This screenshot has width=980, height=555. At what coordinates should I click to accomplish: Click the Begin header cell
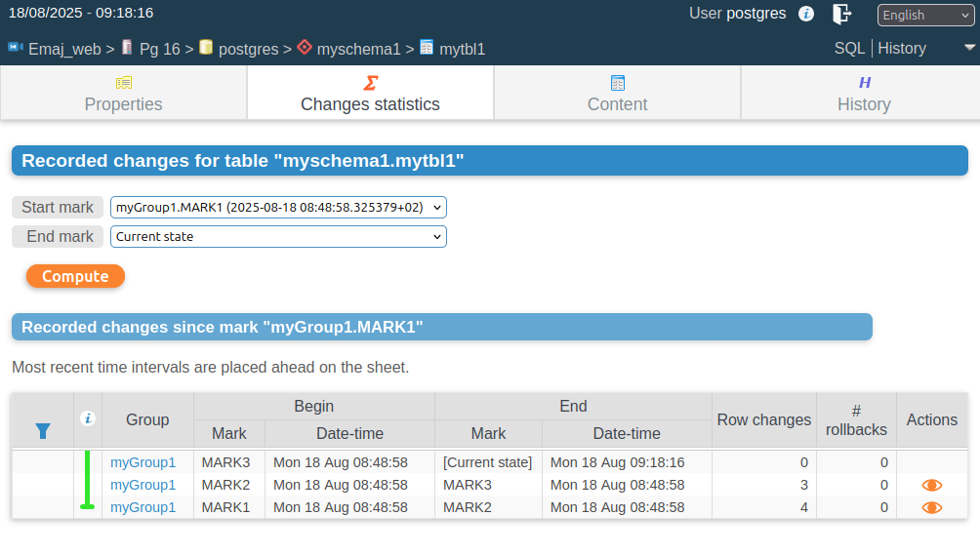coord(313,407)
